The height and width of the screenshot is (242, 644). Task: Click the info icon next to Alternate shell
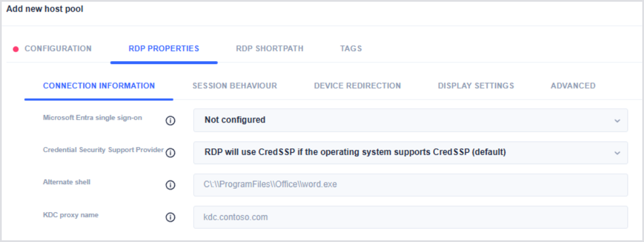170,185
